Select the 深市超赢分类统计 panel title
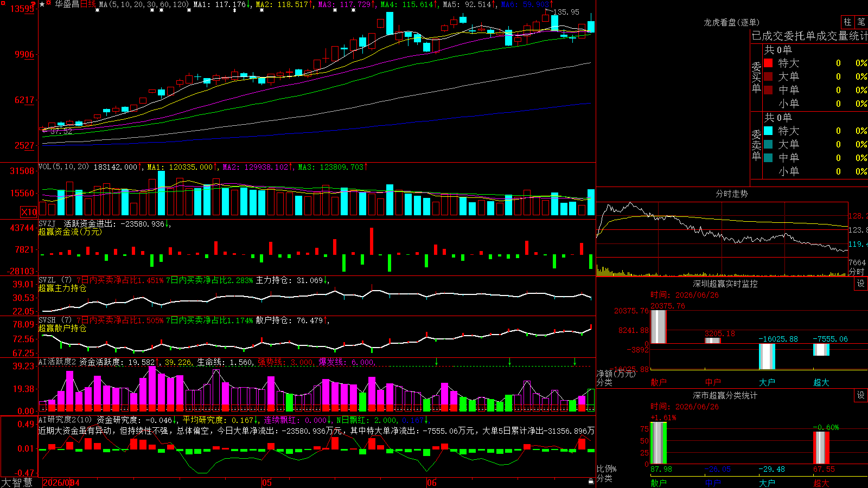The width and height of the screenshot is (868, 488). pos(725,395)
